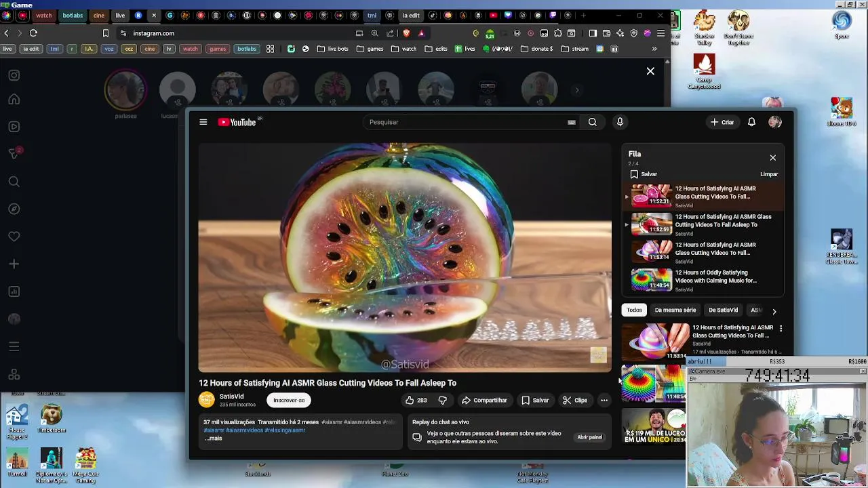
Task: Go back in browser history
Action: click(6, 33)
